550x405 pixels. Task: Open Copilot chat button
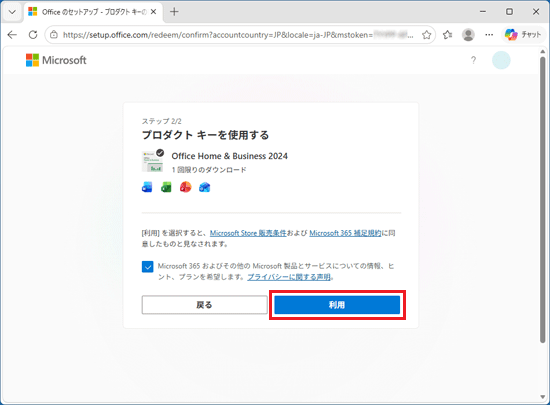(x=523, y=34)
